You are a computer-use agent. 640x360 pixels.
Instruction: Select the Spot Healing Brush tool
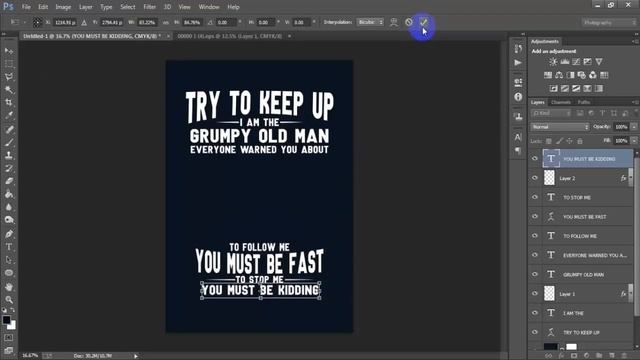[x=9, y=129]
